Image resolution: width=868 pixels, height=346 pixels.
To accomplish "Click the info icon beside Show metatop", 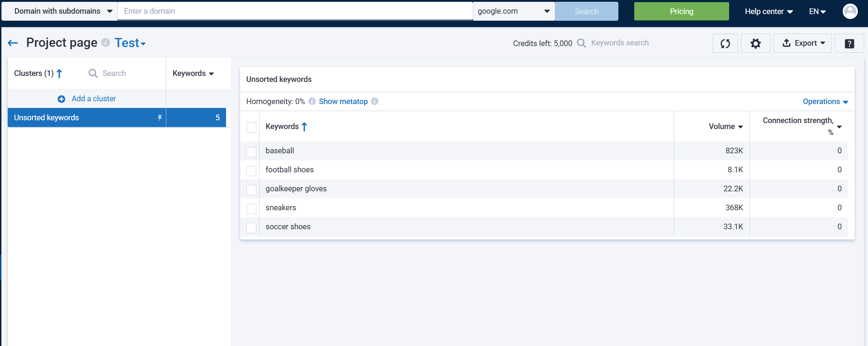I will coord(374,101).
